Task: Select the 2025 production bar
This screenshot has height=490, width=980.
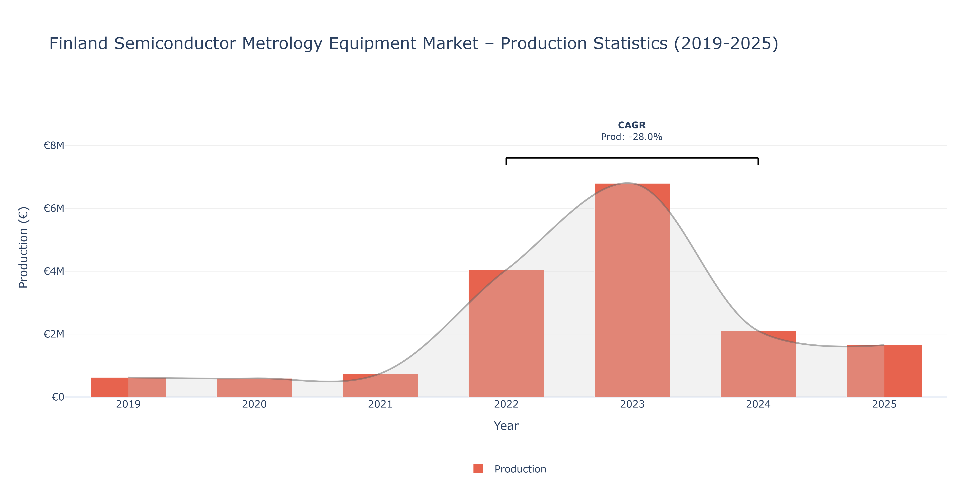Action: 884,371
